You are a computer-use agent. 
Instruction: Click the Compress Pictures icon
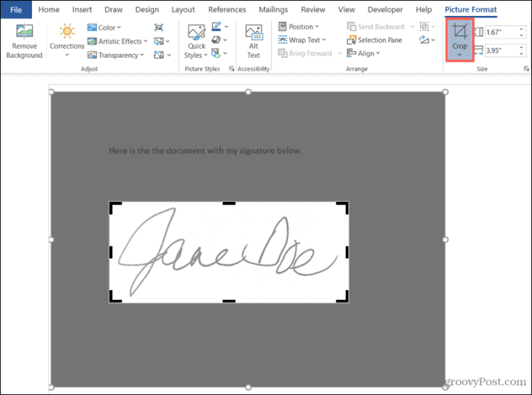tap(158, 27)
